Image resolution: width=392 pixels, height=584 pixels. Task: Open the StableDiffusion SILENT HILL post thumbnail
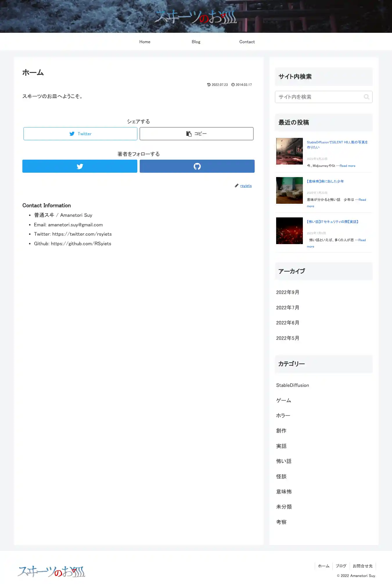(289, 151)
